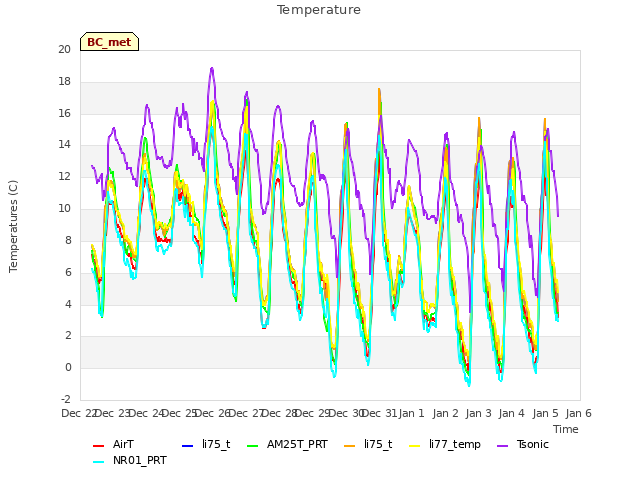Click the 'Jan 3' x-axis tick label

point(479,413)
